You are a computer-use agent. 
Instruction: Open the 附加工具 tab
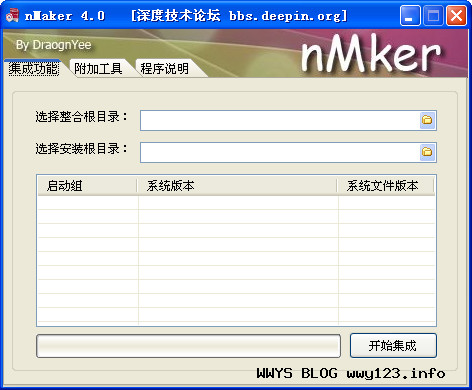pos(98,69)
